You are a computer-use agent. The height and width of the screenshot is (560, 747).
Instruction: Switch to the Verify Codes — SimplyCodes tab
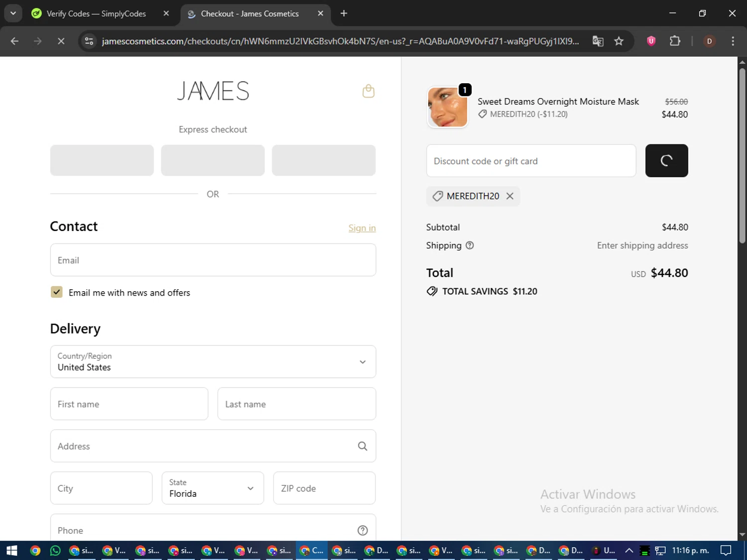(96, 13)
